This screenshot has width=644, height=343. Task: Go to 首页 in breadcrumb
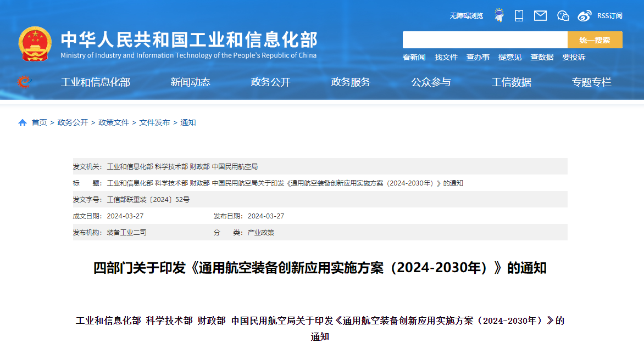(x=40, y=123)
